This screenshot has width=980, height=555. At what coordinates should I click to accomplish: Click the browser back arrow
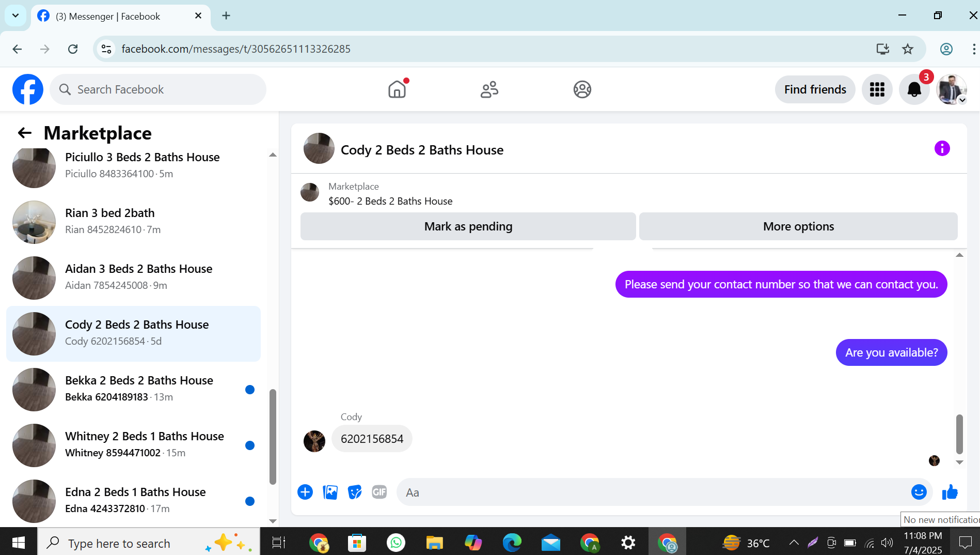(x=17, y=49)
